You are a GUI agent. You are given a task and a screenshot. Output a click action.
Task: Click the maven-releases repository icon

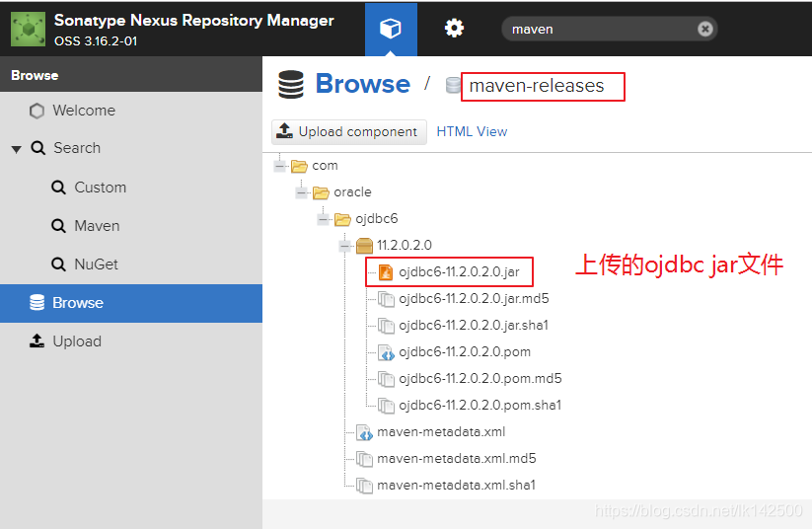453,85
